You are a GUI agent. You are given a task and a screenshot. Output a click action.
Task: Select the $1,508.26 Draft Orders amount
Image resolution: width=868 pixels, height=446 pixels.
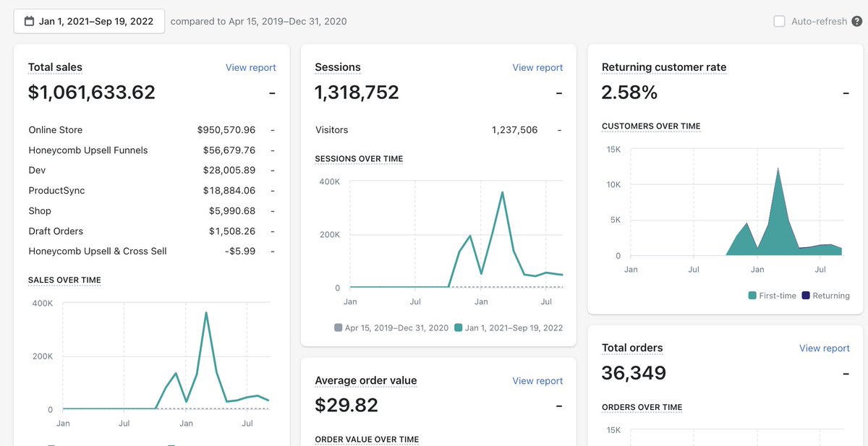(232, 231)
